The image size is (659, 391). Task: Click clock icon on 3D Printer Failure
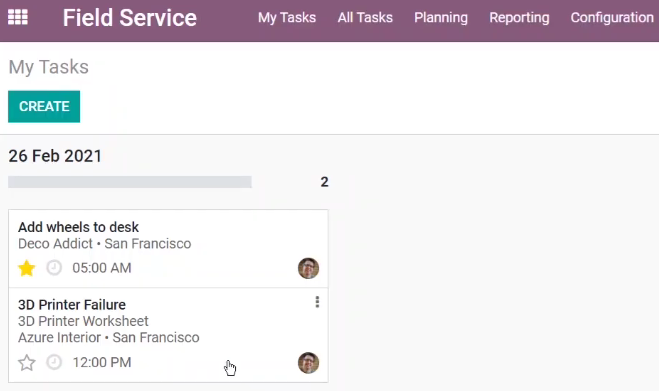point(54,362)
